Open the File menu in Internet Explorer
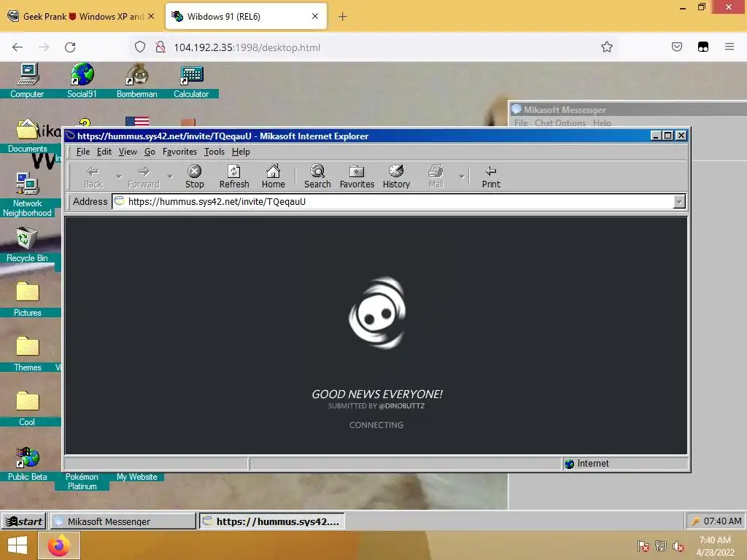The image size is (747, 560). (x=83, y=152)
